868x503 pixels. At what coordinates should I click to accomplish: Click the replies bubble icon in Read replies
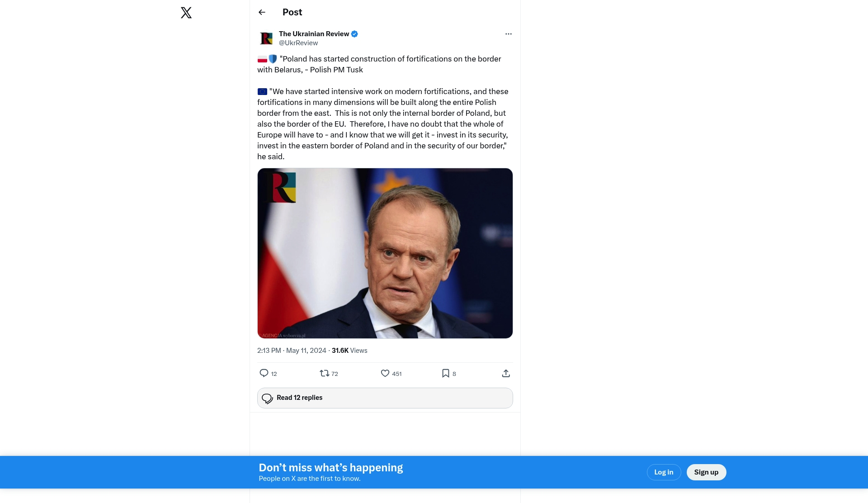pos(267,398)
